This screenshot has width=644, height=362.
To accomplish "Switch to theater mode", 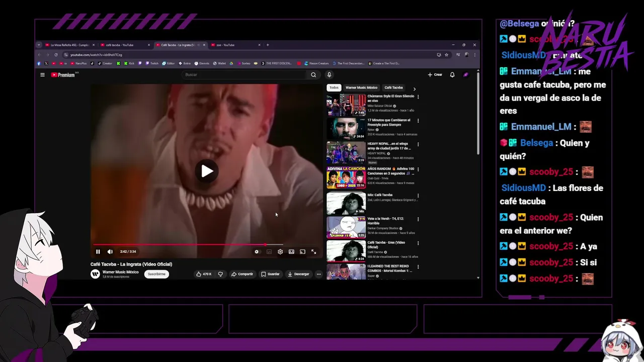I will (x=291, y=252).
